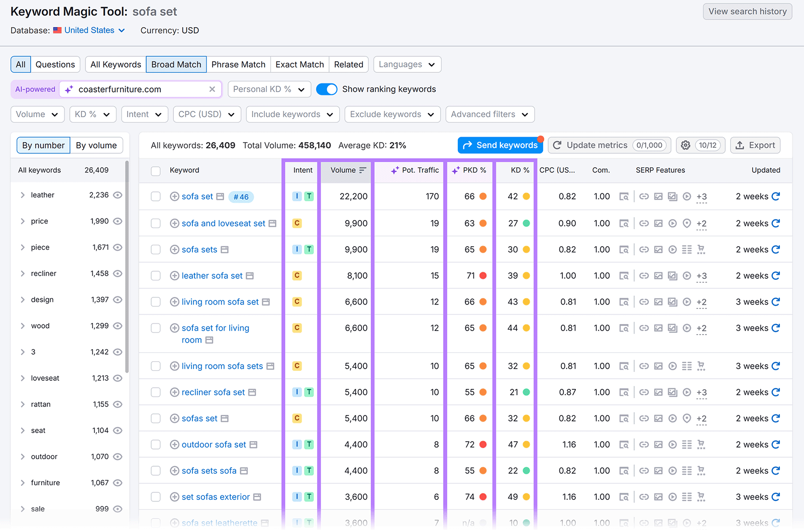Click the Send keywords button

(x=500, y=145)
